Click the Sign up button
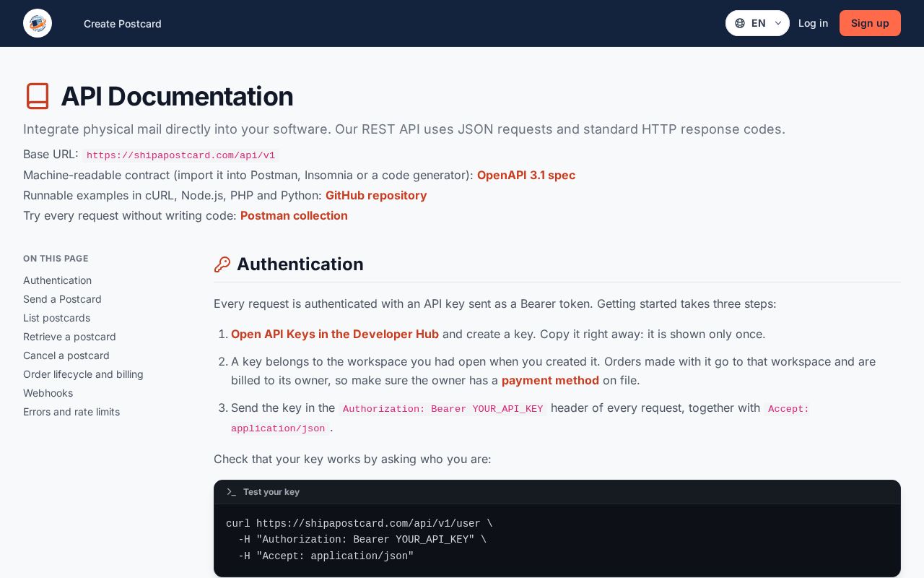This screenshot has width=924, height=578. (x=870, y=23)
